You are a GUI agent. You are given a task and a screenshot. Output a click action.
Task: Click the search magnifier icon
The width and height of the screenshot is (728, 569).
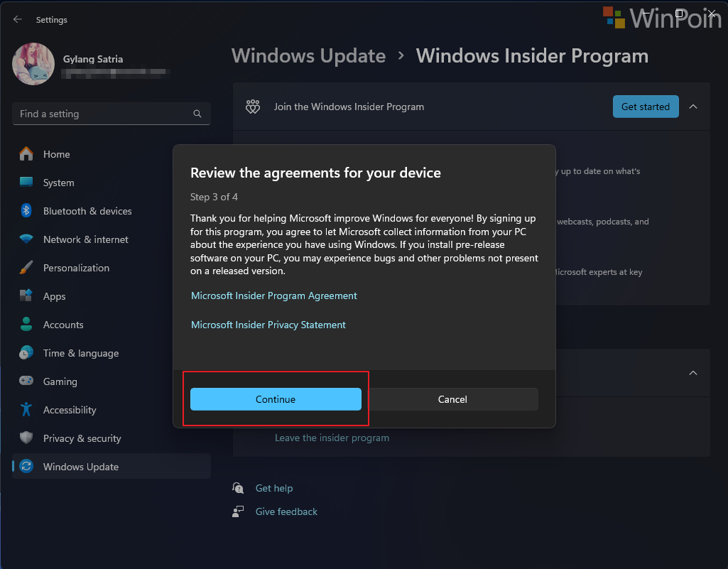(197, 114)
